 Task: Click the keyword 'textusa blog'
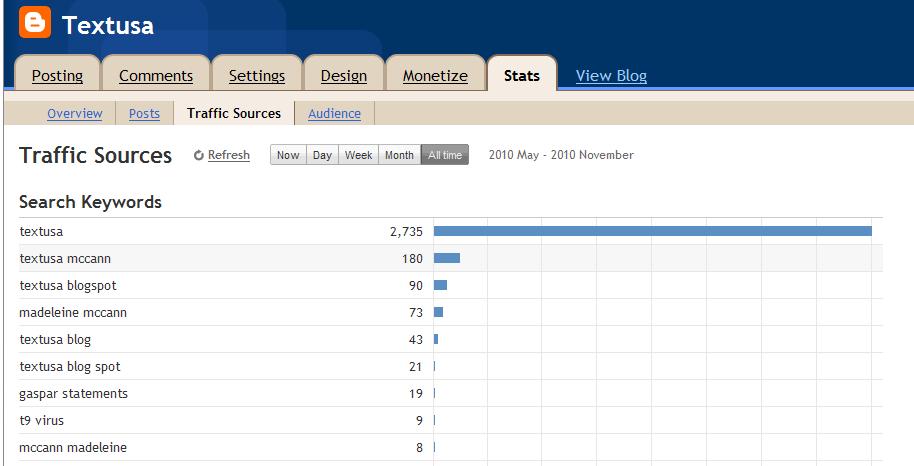point(55,339)
